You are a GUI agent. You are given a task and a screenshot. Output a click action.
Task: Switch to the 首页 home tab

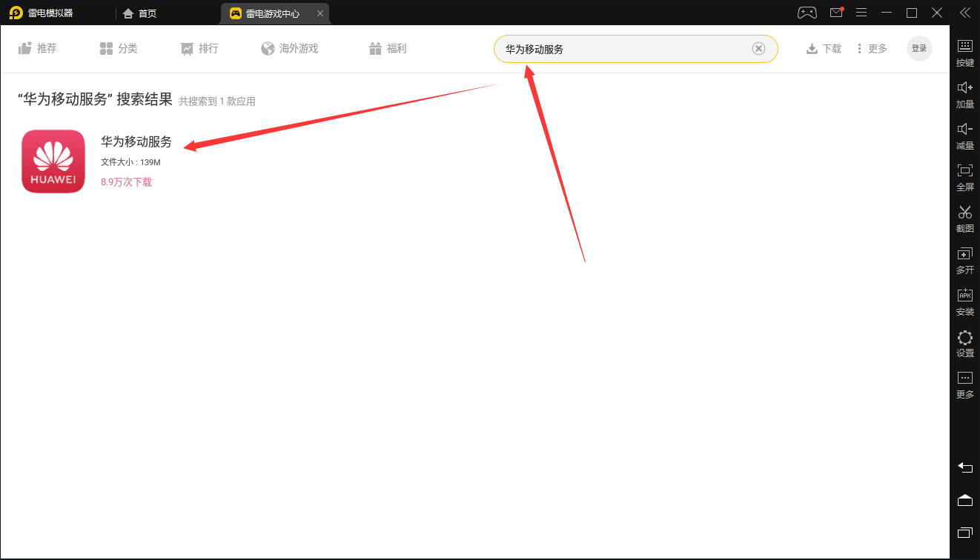click(139, 13)
